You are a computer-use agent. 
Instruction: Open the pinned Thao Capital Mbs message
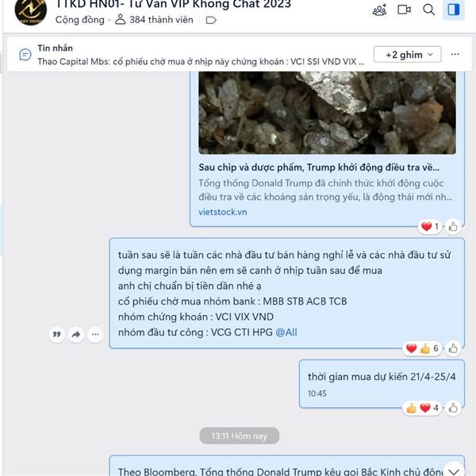(x=201, y=55)
